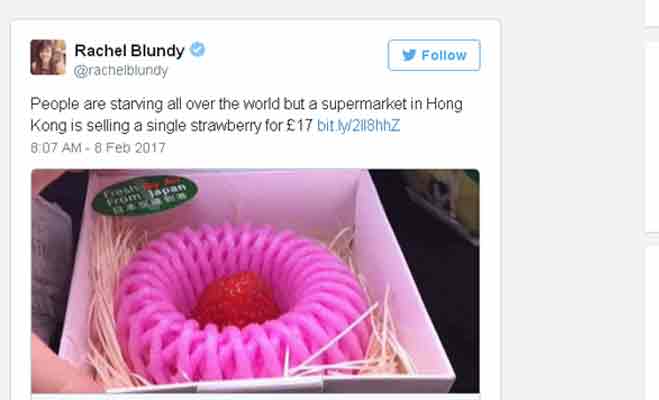Click the Rachel Blundy display name

point(129,50)
